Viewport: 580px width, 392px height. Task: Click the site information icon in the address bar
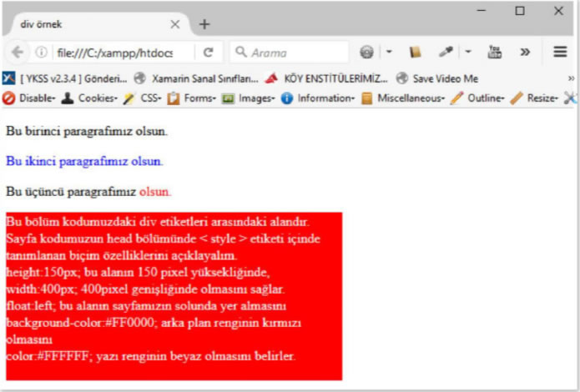[x=41, y=52]
